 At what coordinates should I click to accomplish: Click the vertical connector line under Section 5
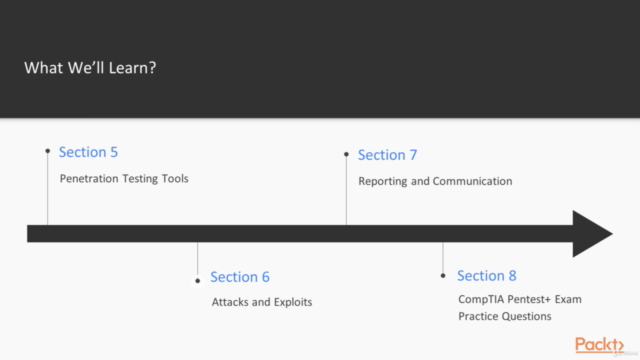pyautogui.click(x=48, y=189)
